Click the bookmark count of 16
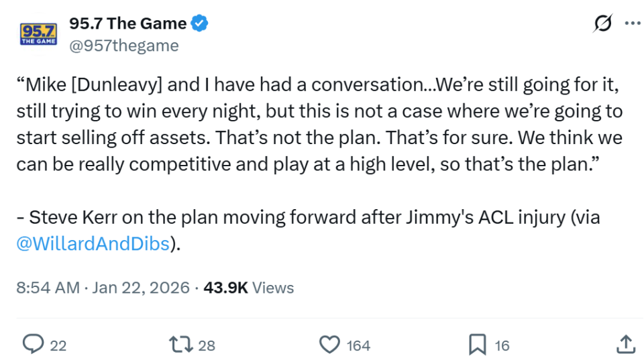 click(502, 345)
